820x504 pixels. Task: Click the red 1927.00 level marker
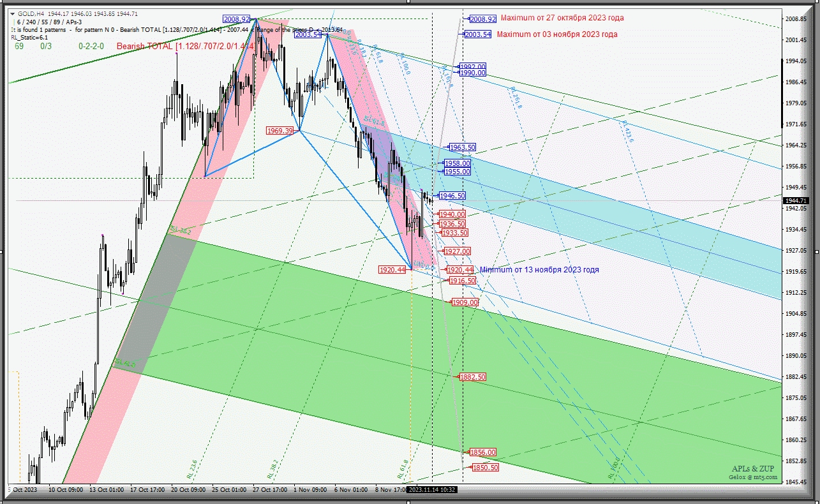tap(457, 251)
